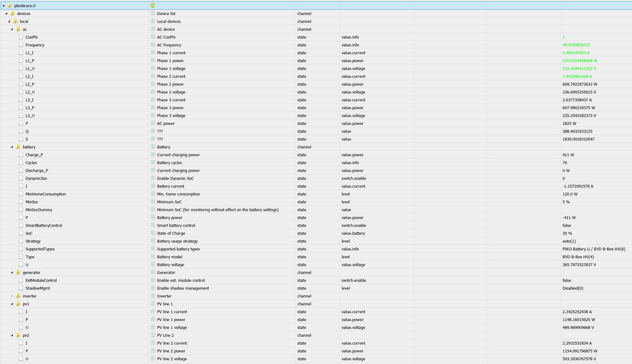Collapse the local tree node
Screen dimensions: 632x364
[x=8, y=21]
